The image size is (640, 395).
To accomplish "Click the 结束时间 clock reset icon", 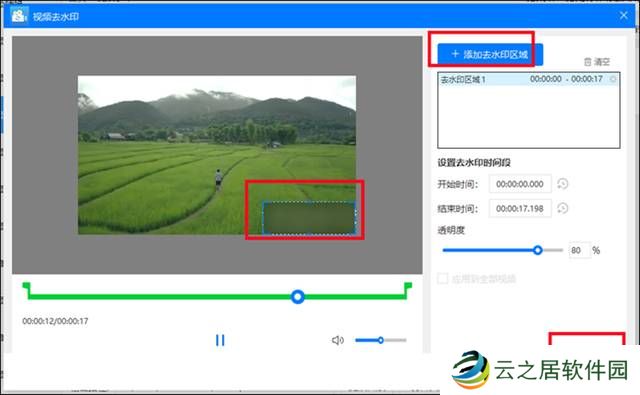I will (562, 208).
